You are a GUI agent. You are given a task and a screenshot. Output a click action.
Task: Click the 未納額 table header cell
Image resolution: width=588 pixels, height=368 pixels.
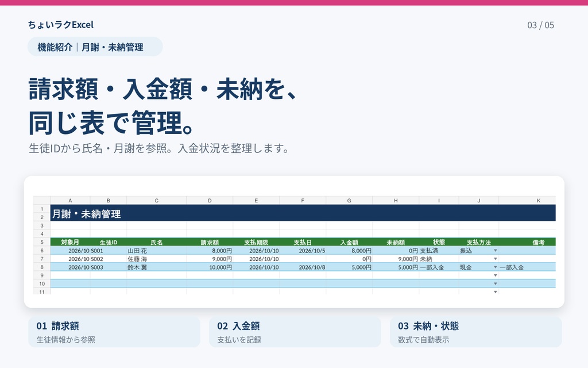click(x=396, y=242)
